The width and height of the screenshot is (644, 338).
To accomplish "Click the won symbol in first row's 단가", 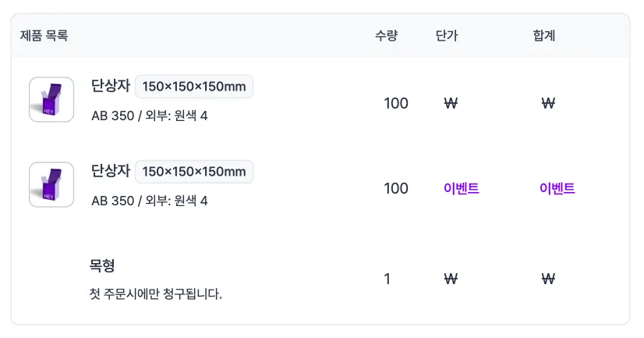I will tap(451, 103).
